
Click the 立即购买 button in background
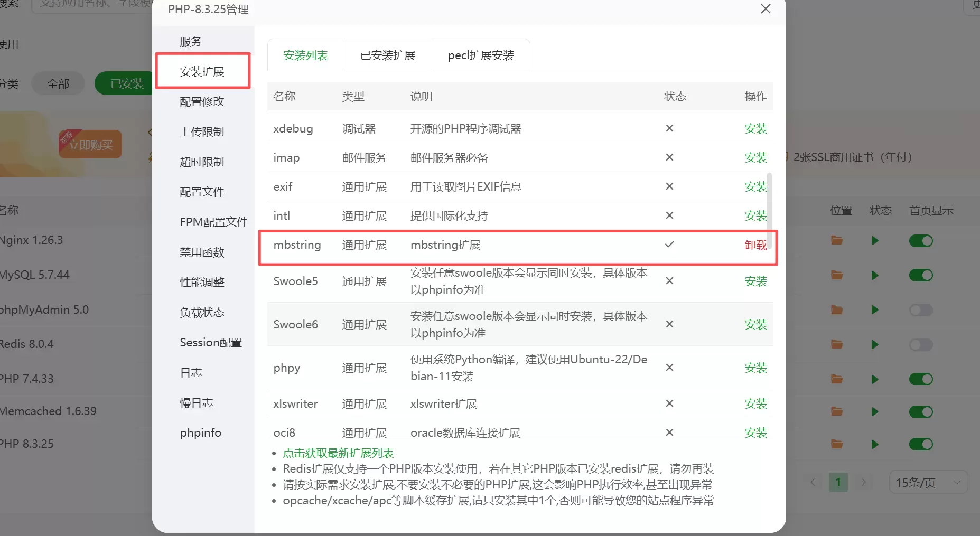90,144
